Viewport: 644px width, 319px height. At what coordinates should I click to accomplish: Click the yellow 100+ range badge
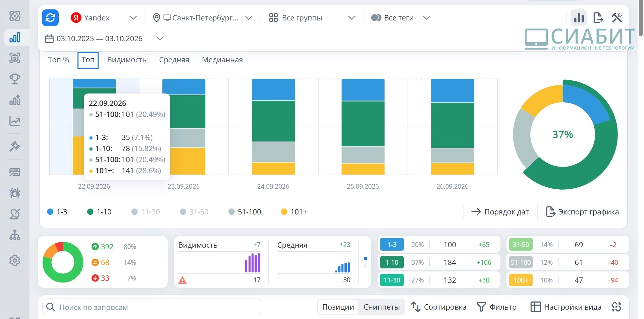(x=521, y=280)
